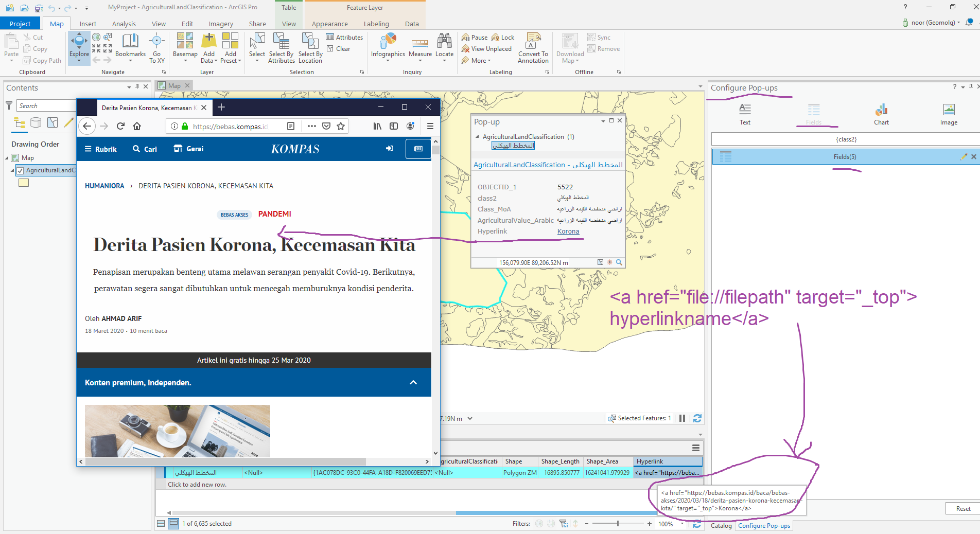The width and height of the screenshot is (980, 534).
Task: Collapse the Map tree item in Contents
Action: [x=7, y=158]
